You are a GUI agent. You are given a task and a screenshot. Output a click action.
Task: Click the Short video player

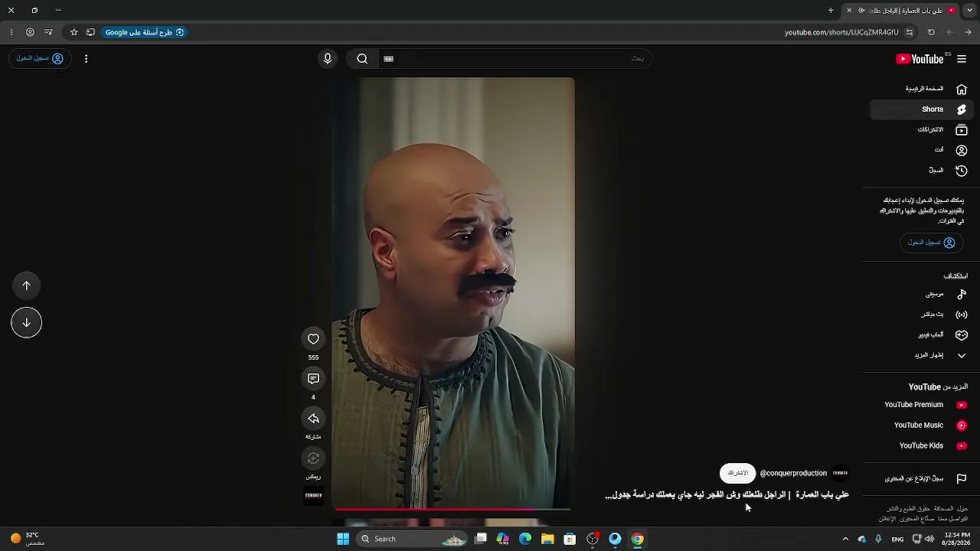[x=453, y=292]
